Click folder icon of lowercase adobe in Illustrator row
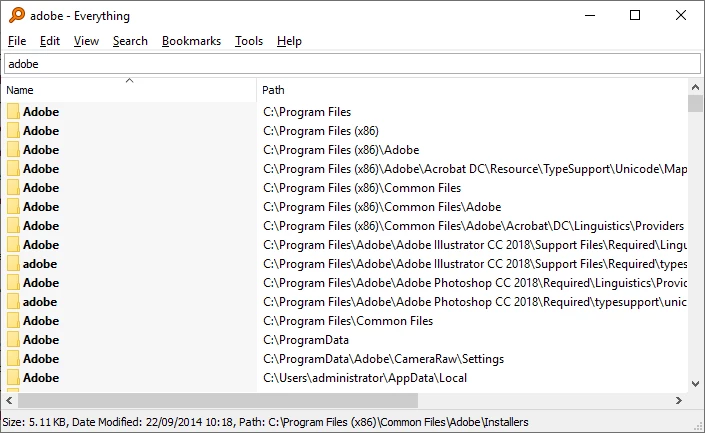The width and height of the screenshot is (705, 433). click(13, 263)
